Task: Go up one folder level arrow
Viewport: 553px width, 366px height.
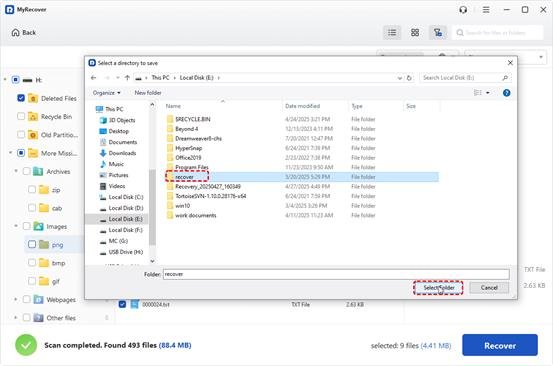Action: pyautogui.click(x=127, y=78)
